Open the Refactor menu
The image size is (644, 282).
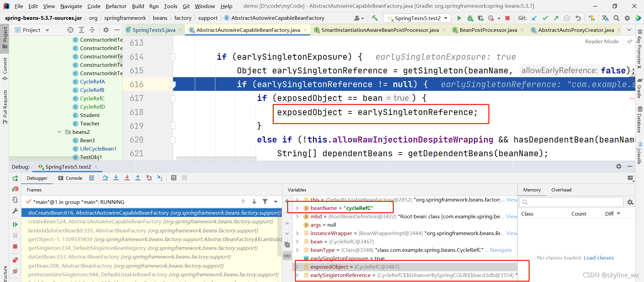click(x=116, y=6)
